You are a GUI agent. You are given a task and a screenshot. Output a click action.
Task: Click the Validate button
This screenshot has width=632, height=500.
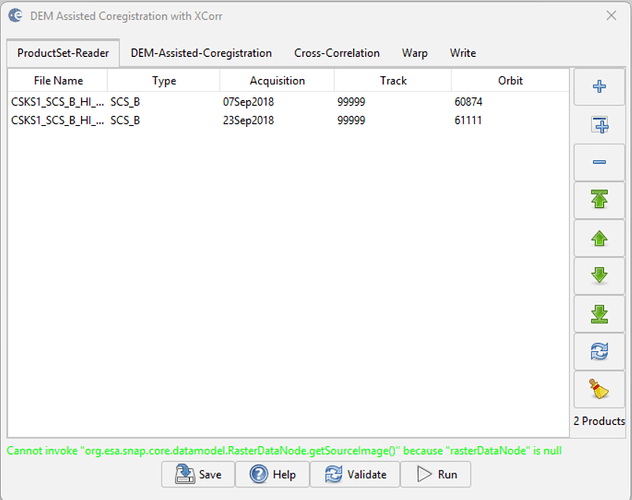356,475
